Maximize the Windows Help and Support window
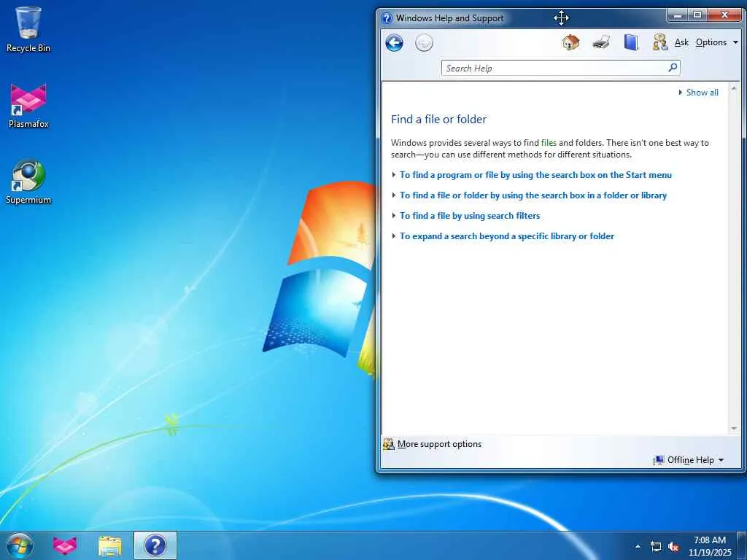 point(697,15)
